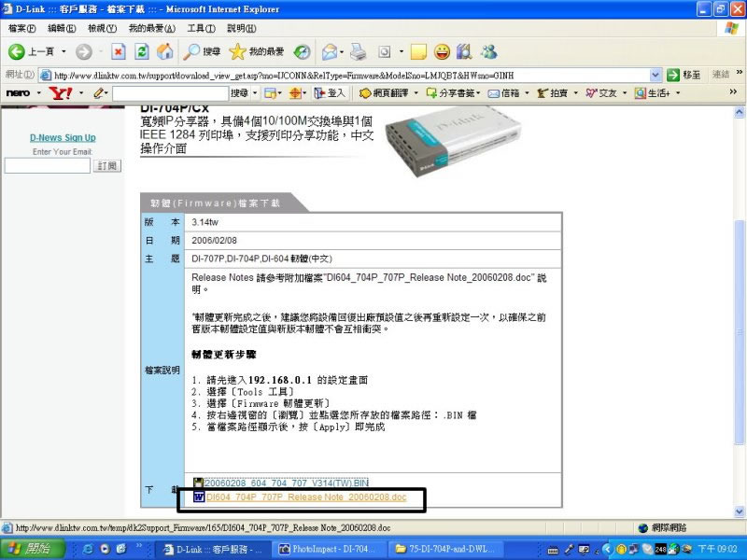Image resolution: width=747 pixels, height=560 pixels.
Task: Click the 連結 links bar label
Action: (x=721, y=75)
